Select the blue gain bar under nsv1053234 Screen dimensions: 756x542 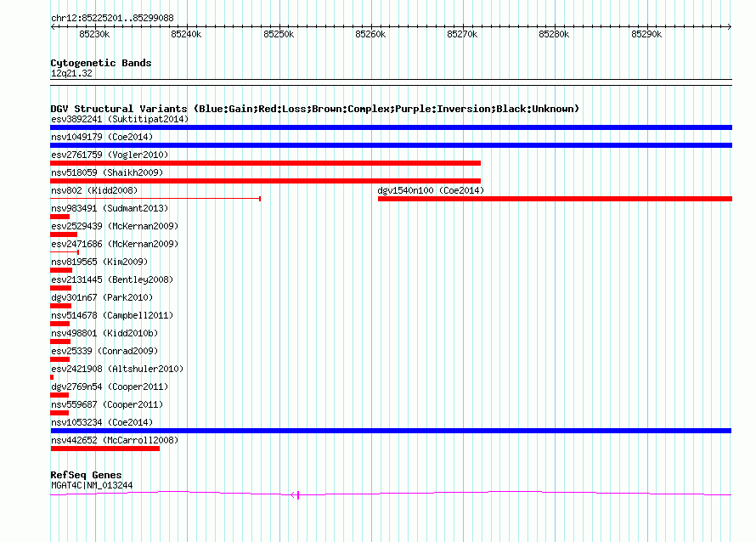click(391, 431)
